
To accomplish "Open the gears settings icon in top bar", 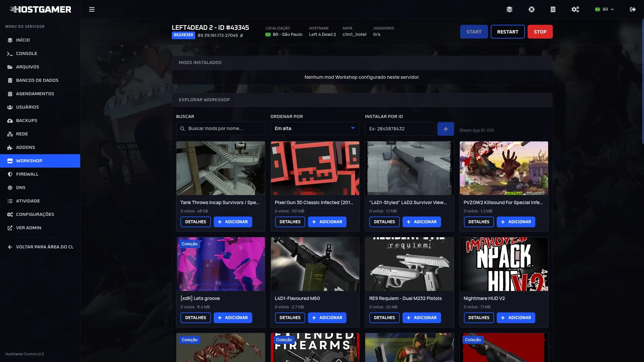I will [x=575, y=9].
